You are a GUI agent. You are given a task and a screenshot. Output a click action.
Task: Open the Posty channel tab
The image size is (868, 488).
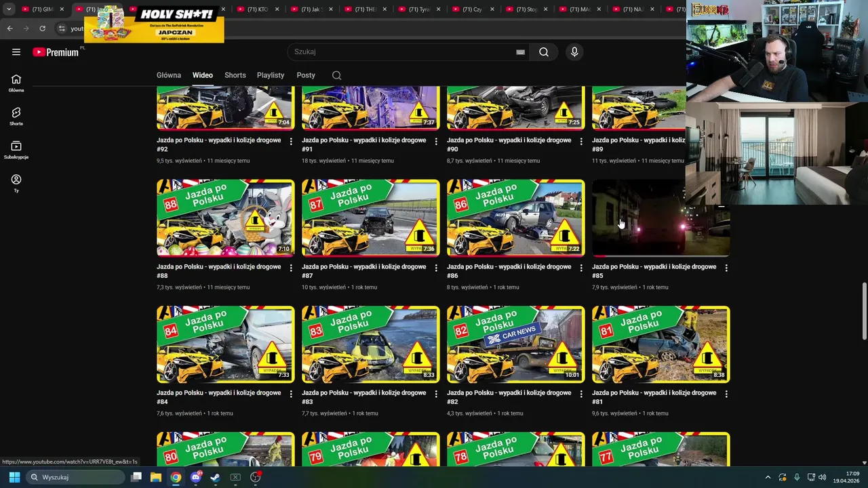[306, 75]
